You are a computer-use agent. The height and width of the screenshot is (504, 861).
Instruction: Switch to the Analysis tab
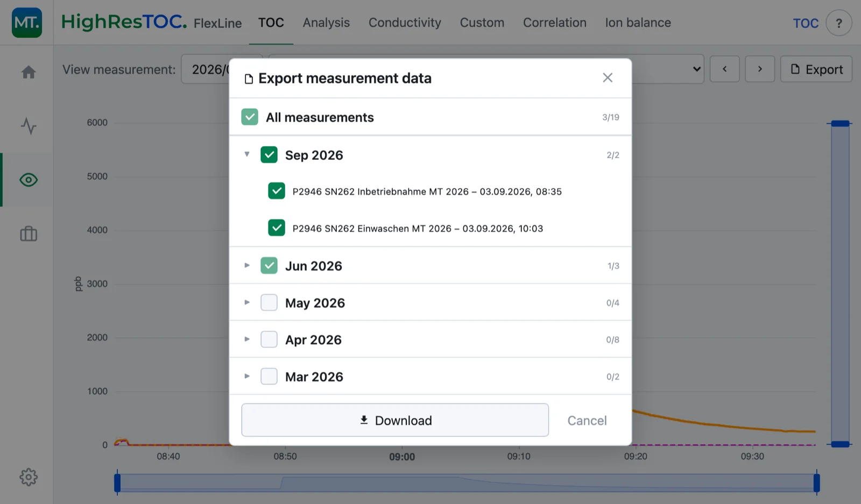click(326, 23)
